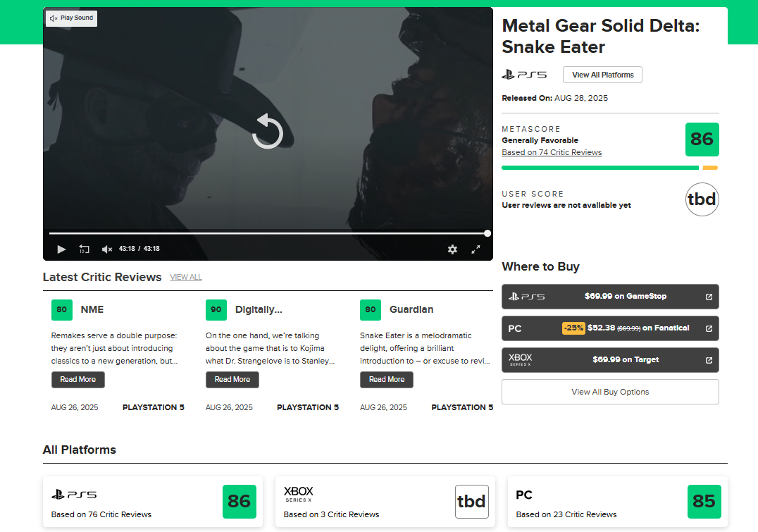Open Digitally... publication name
758x532 pixels.
(x=259, y=309)
